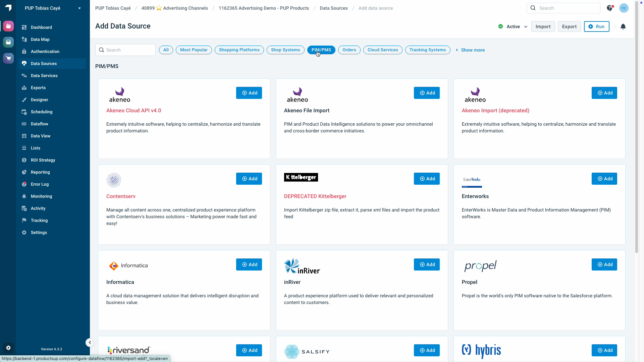
Task: Click the Export button
Action: click(569, 26)
